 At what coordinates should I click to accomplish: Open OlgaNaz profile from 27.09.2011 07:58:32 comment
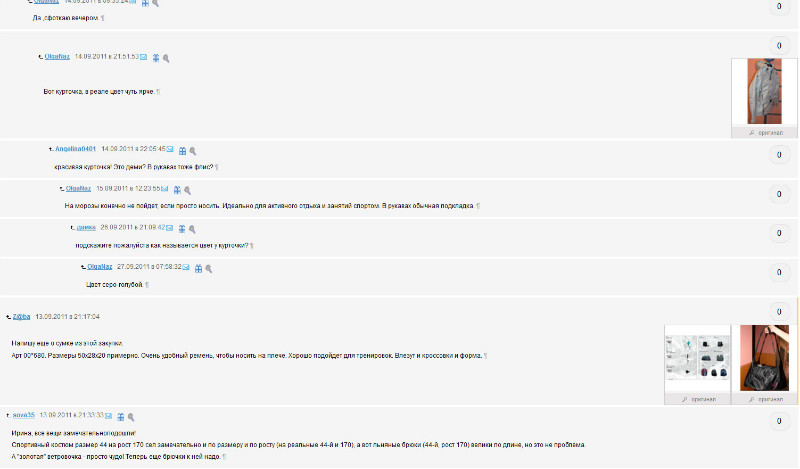point(99,267)
